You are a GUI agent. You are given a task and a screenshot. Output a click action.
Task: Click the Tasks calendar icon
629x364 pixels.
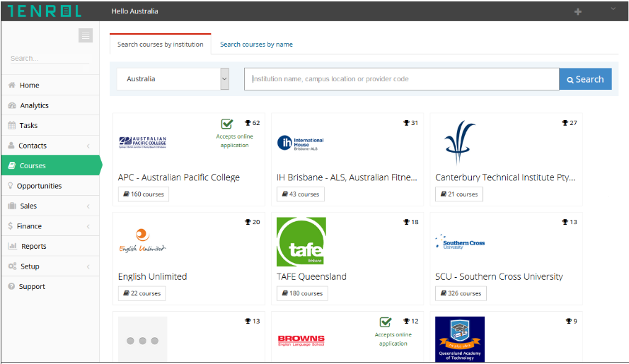pyautogui.click(x=11, y=125)
